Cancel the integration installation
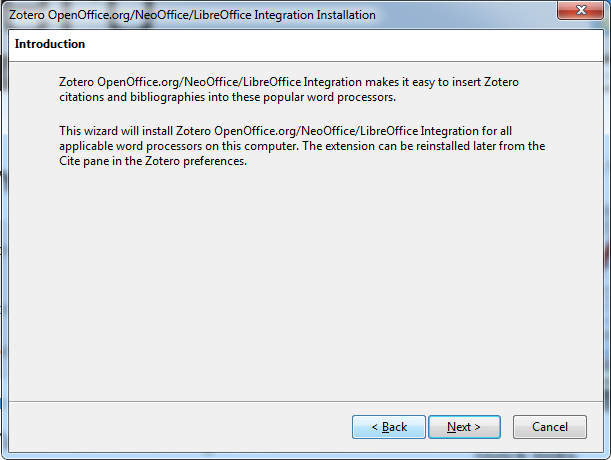This screenshot has width=611, height=460. click(549, 427)
